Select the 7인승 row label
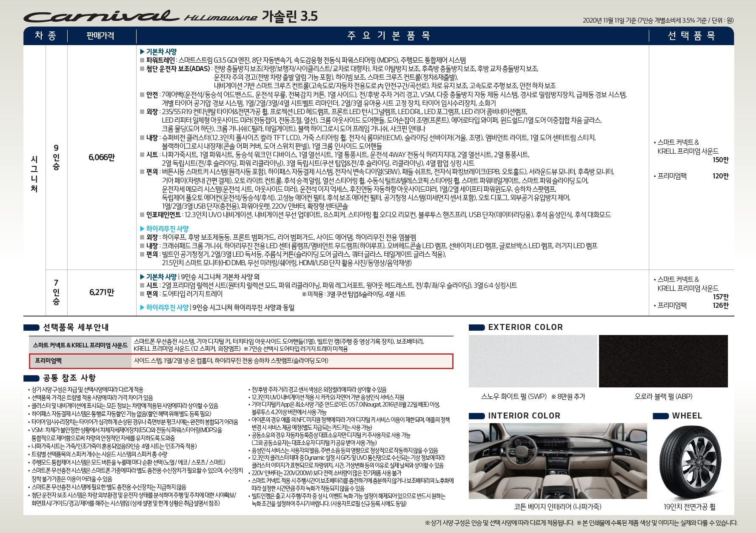Viewport: 756px width, 533px height. (56, 292)
